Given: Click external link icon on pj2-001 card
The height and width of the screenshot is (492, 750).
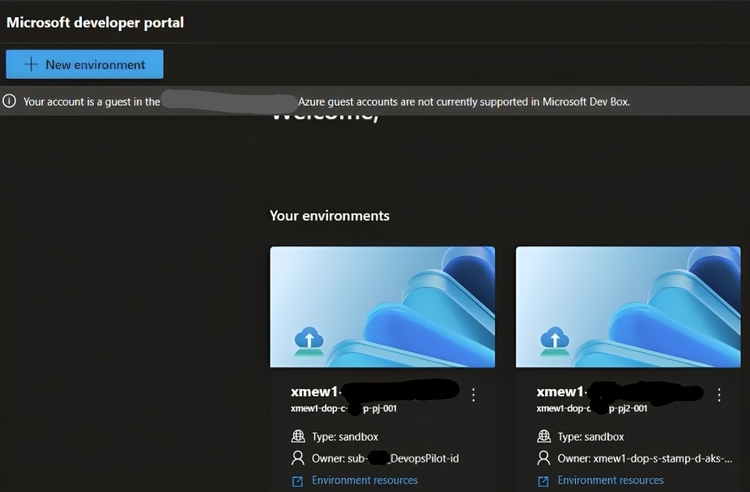Looking at the screenshot, I should coord(543,481).
